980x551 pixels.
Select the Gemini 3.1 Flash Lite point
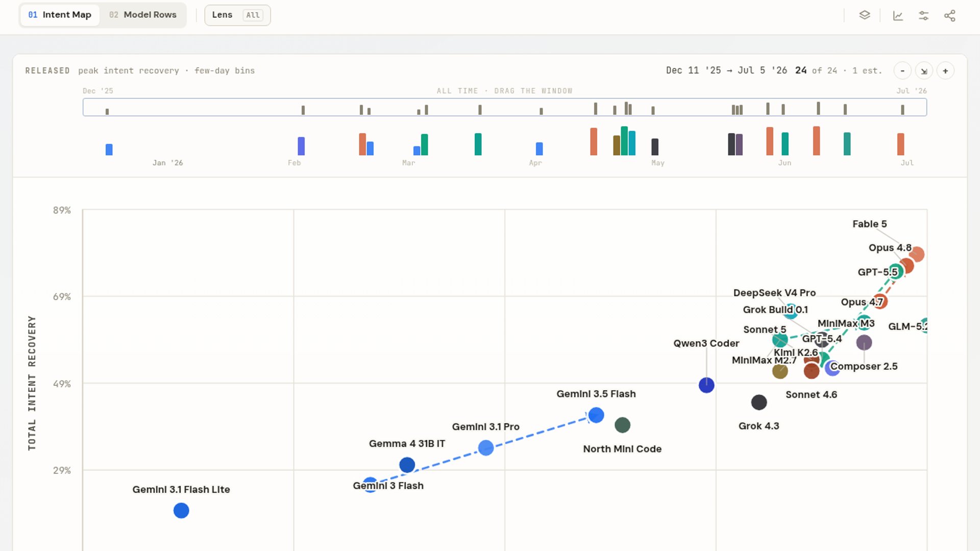tap(181, 510)
